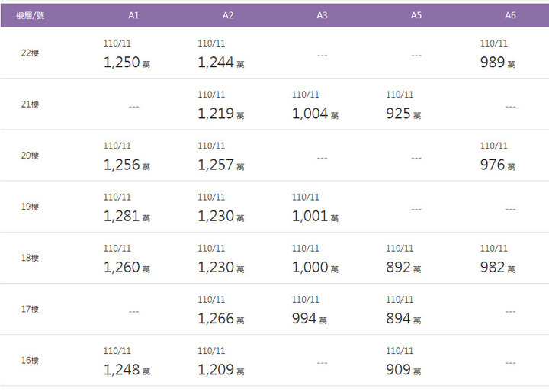Select the A2 column header
This screenshot has width=549, height=392.
click(227, 15)
